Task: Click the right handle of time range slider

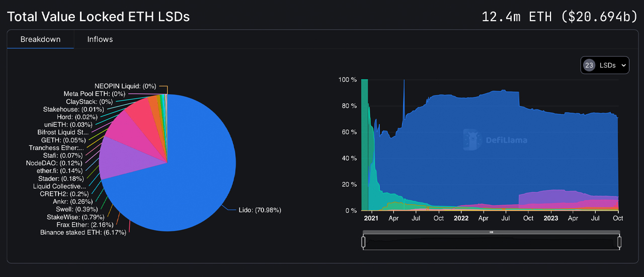Action: point(619,242)
